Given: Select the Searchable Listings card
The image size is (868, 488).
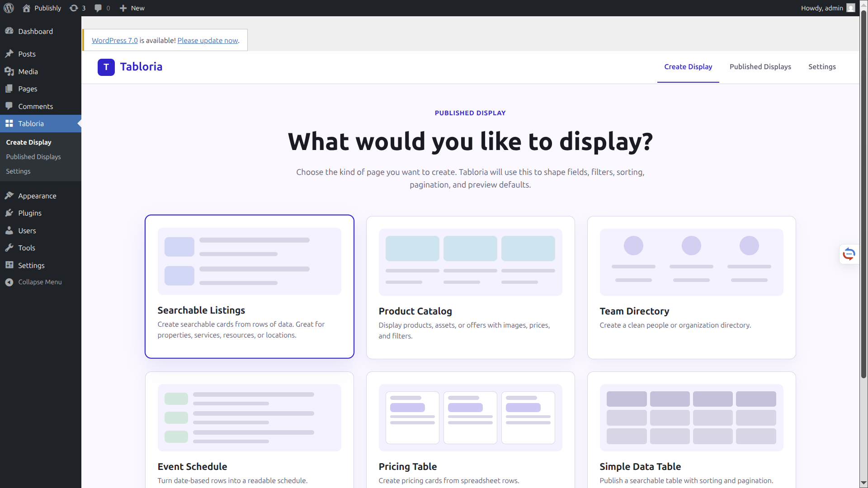Looking at the screenshot, I should coord(250,286).
